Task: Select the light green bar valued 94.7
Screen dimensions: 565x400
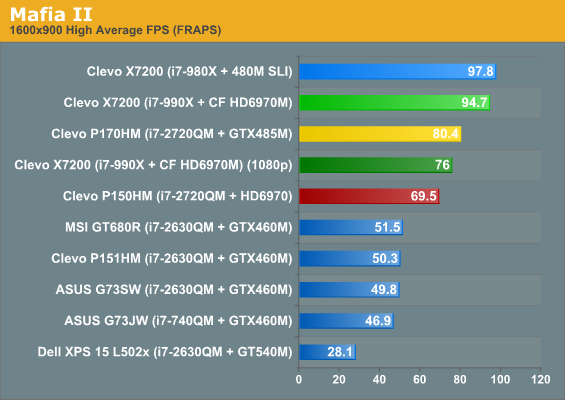Action: point(394,103)
